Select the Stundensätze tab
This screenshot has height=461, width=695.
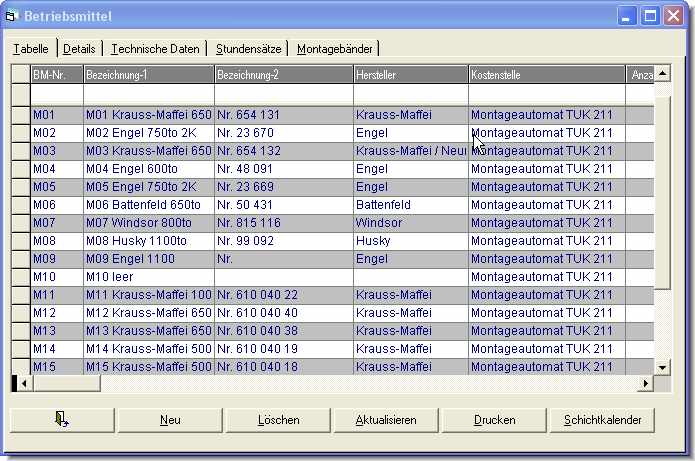(x=247, y=49)
